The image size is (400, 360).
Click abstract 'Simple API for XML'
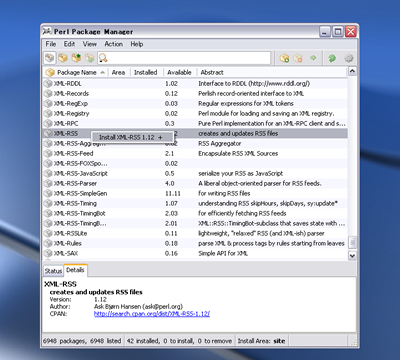223,253
